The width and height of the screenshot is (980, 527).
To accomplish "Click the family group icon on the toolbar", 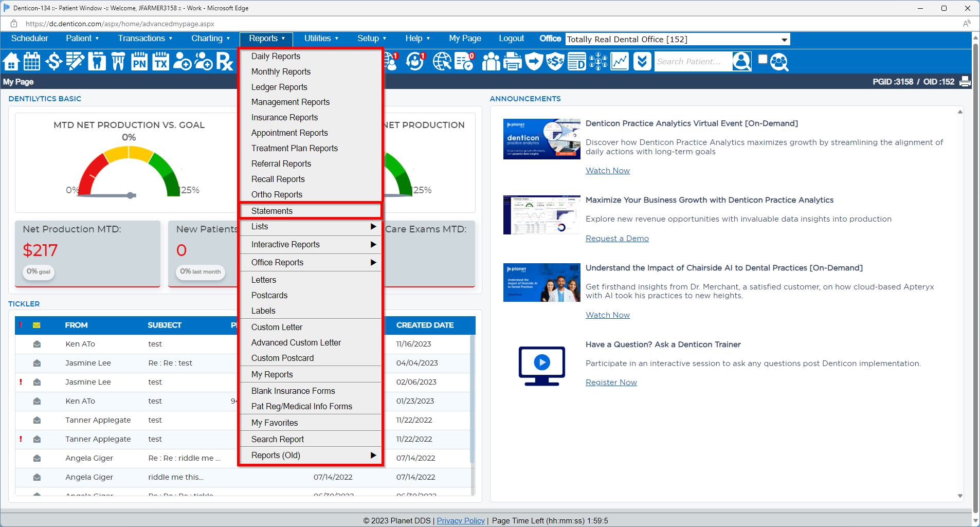I will click(x=491, y=61).
